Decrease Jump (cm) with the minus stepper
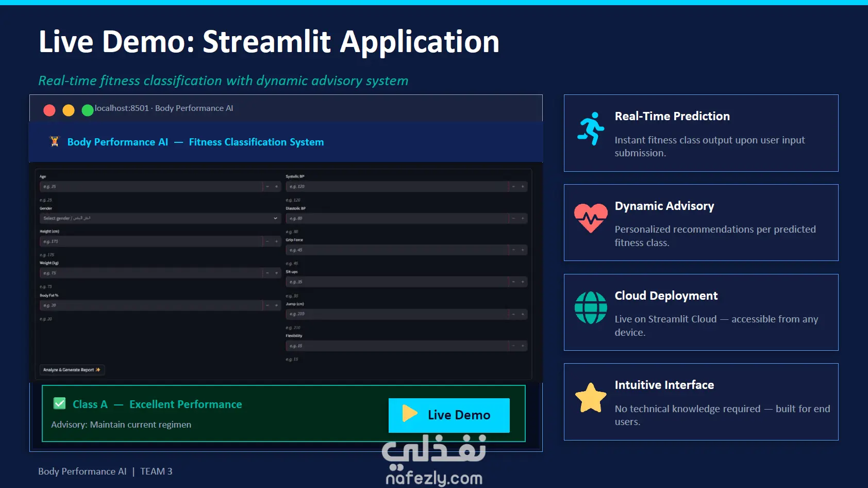Screen dimensions: 868x488 513,314
